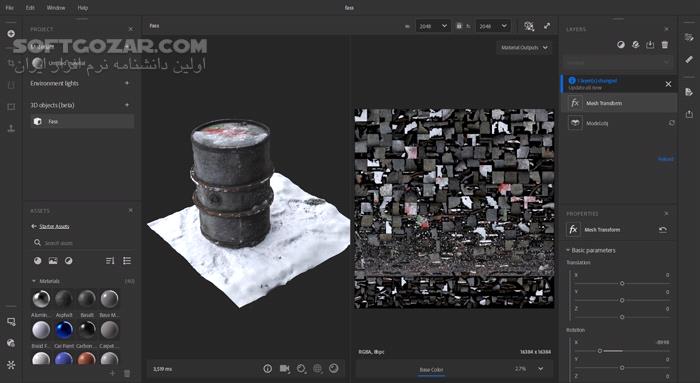Open the blending mode dropdown in Layers panel

[x=618, y=62]
